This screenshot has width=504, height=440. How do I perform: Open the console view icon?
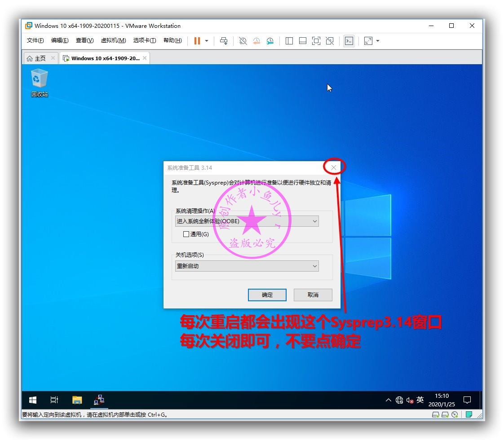349,41
